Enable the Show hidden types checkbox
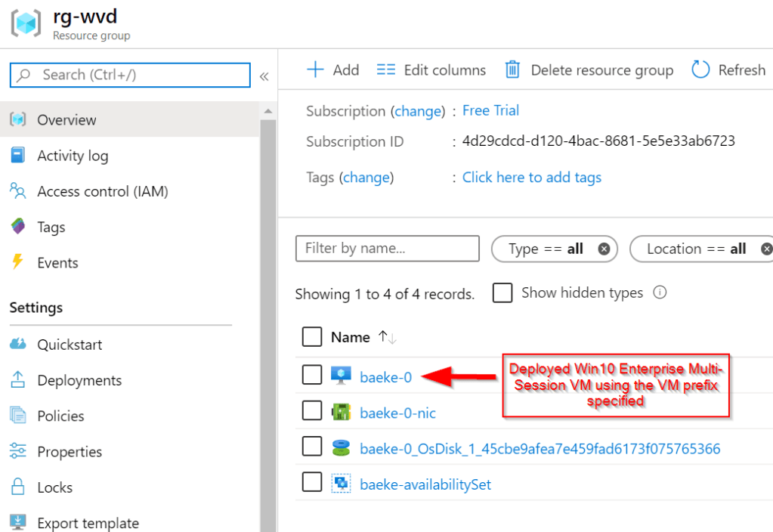The image size is (773, 532). pos(502,293)
